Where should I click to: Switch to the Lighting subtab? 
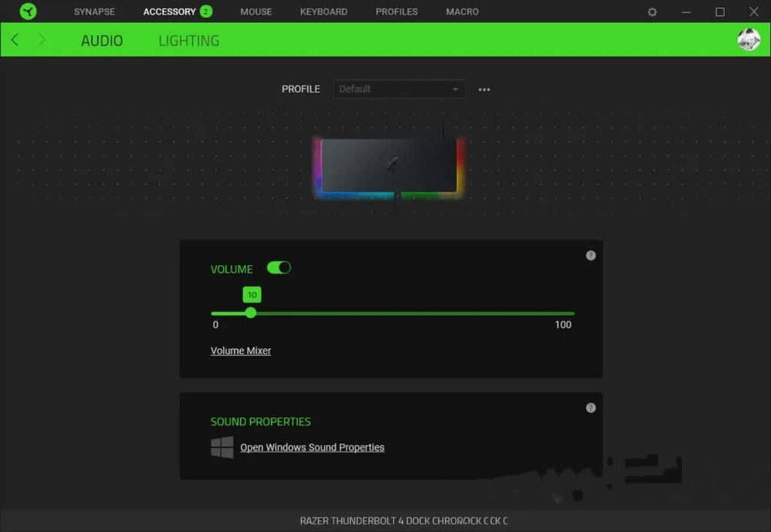(x=189, y=41)
